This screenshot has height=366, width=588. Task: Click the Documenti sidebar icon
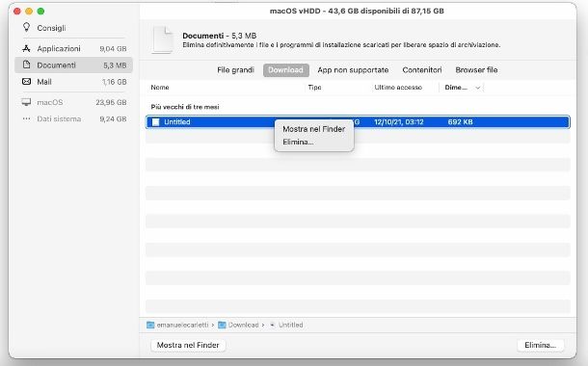(x=26, y=65)
